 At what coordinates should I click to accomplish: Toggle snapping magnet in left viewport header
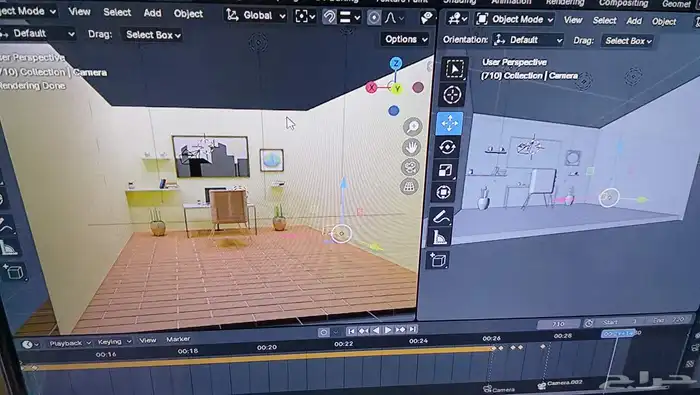(x=329, y=17)
